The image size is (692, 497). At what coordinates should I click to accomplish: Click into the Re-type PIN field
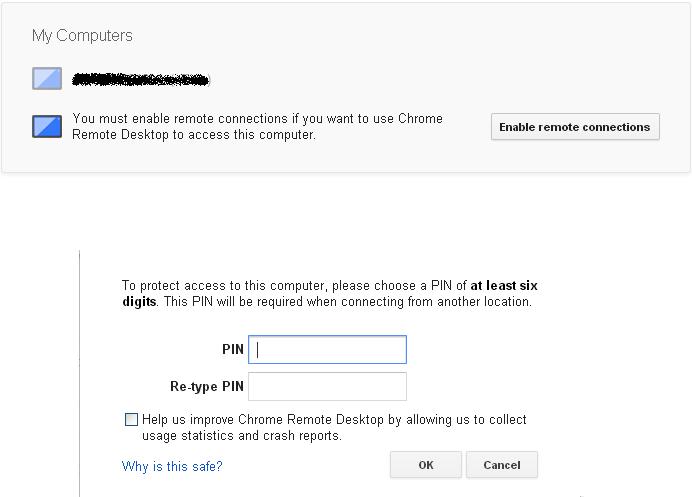[x=328, y=386]
